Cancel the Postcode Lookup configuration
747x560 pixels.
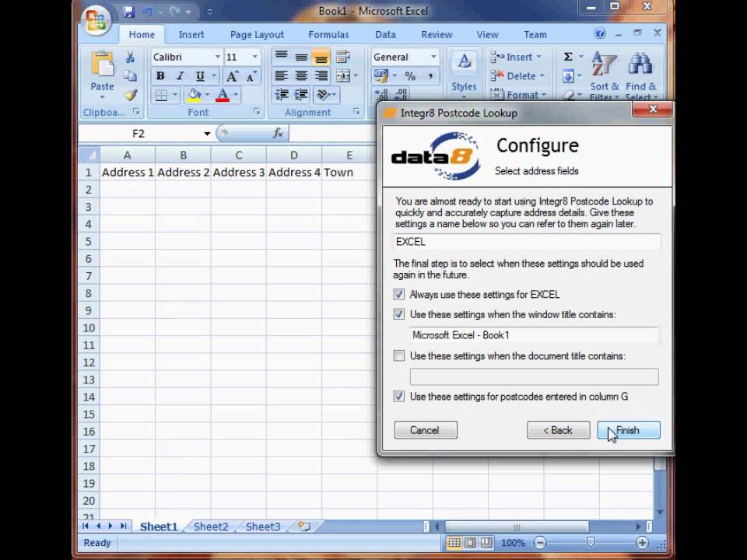(x=426, y=430)
